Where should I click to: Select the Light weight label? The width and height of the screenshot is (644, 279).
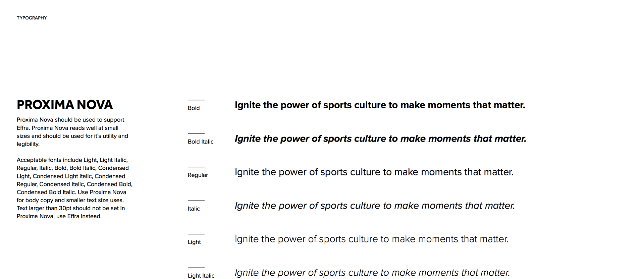(194, 242)
